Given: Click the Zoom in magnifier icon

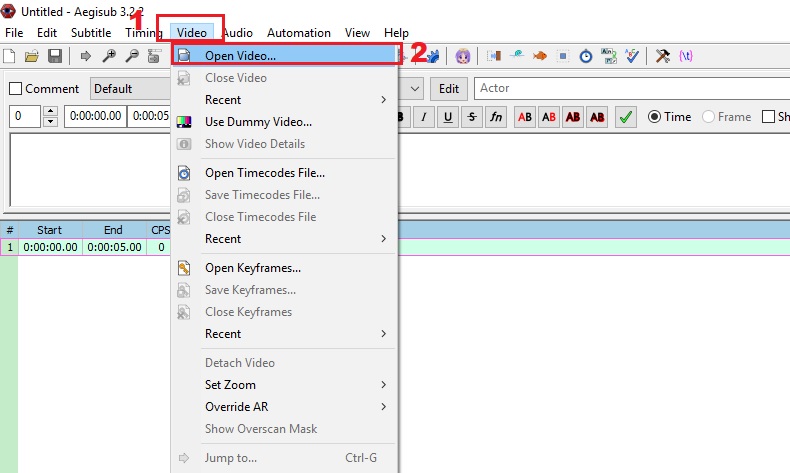Looking at the screenshot, I should point(109,55).
